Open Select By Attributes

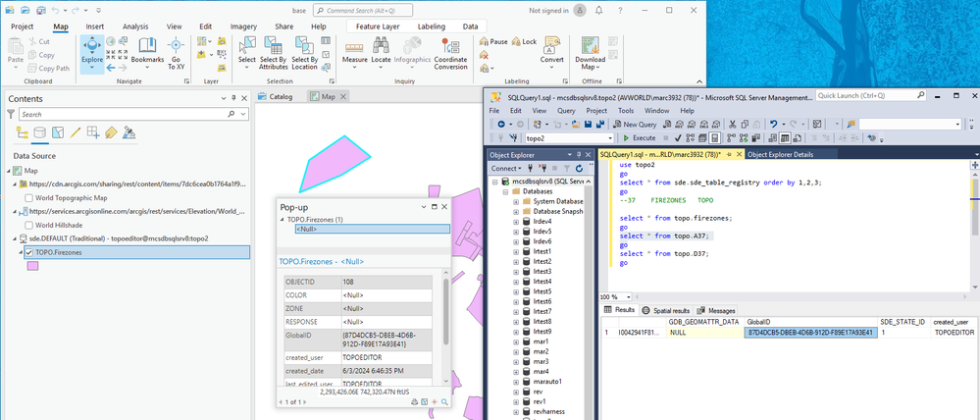click(273, 53)
